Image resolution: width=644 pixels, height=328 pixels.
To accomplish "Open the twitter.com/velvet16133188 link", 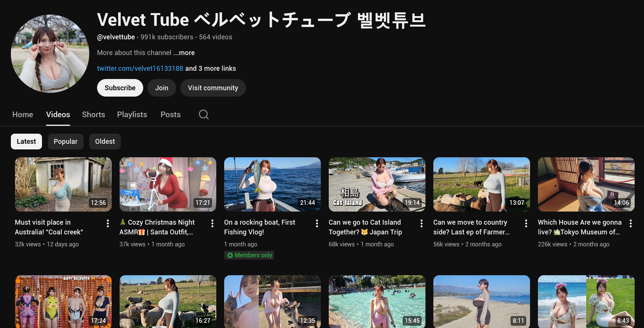I will coord(140,69).
